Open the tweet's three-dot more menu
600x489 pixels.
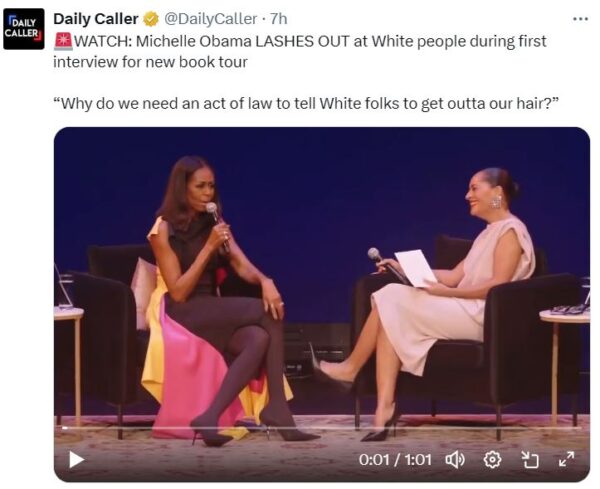tap(580, 19)
